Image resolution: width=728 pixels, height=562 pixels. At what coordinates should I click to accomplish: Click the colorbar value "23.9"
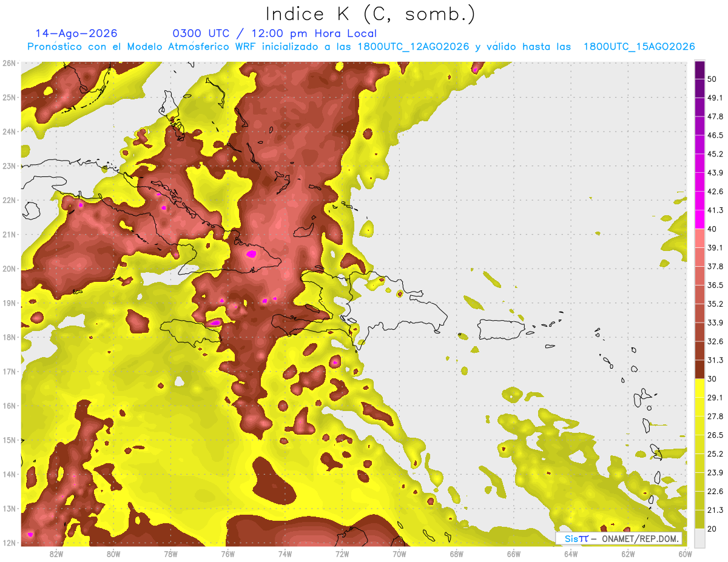point(716,473)
